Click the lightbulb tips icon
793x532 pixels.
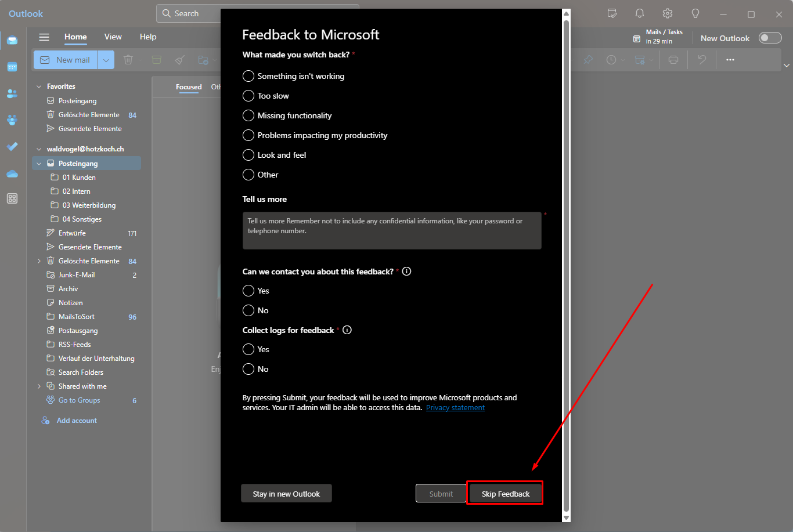point(695,13)
